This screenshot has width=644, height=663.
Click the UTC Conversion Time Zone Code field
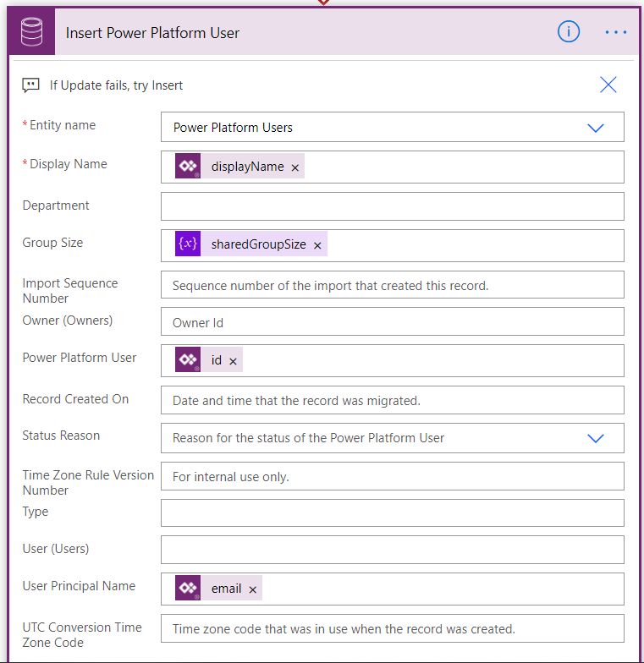click(393, 628)
